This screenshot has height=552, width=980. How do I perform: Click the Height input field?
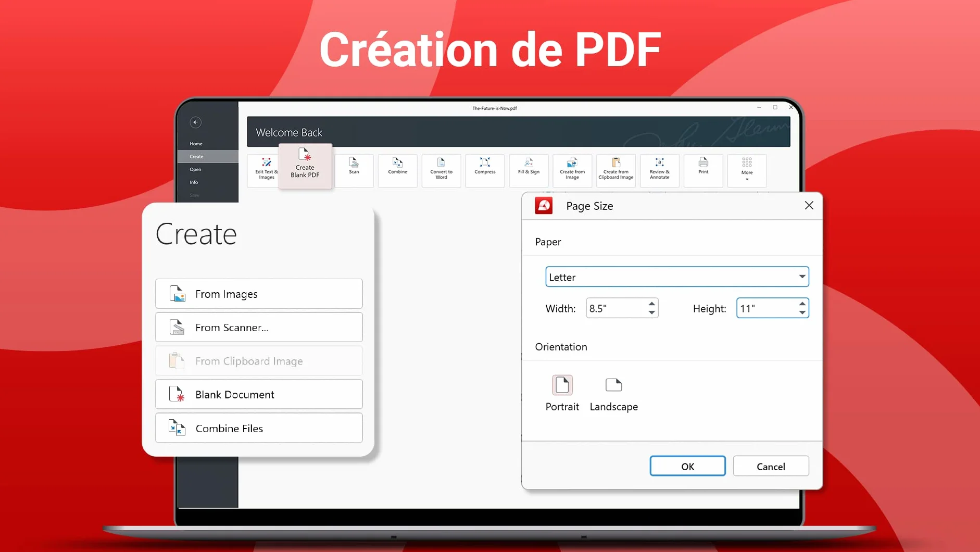point(767,308)
